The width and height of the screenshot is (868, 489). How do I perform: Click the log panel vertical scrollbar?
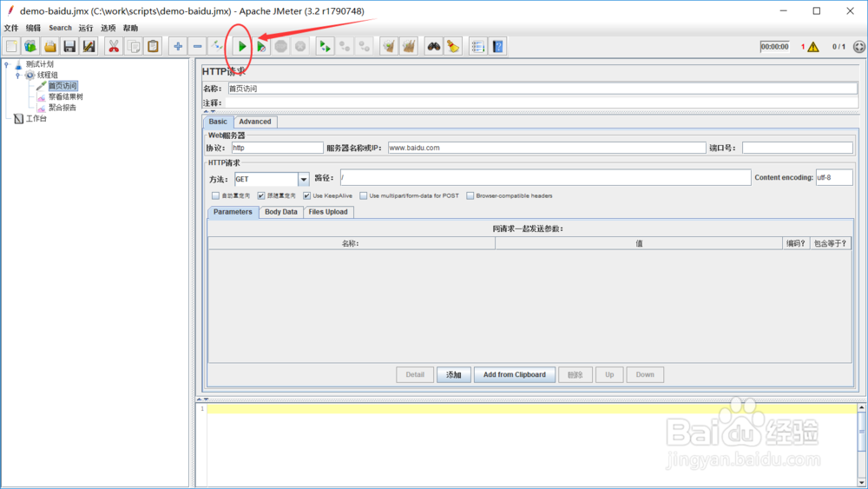pos(861,446)
